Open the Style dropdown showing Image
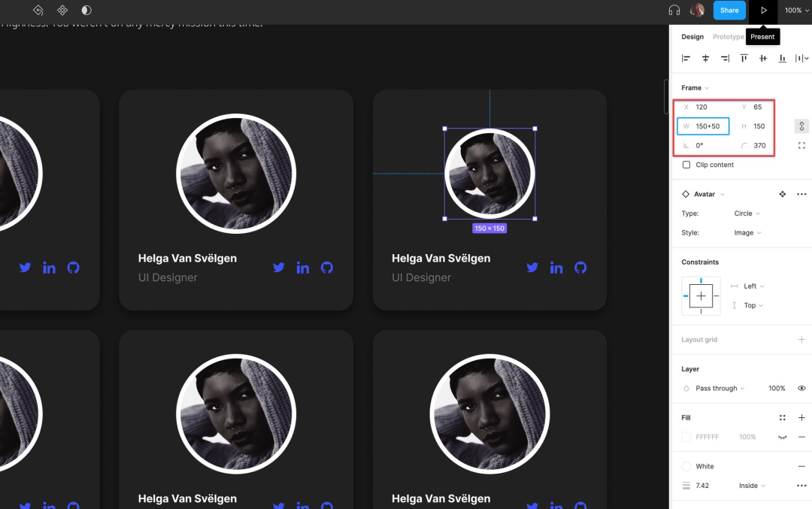The width and height of the screenshot is (812, 509). pyautogui.click(x=747, y=233)
